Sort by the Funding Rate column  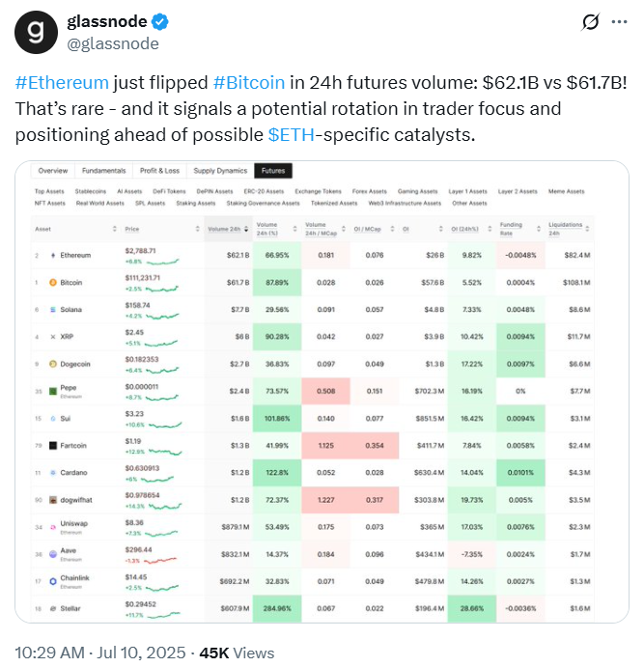(x=512, y=230)
